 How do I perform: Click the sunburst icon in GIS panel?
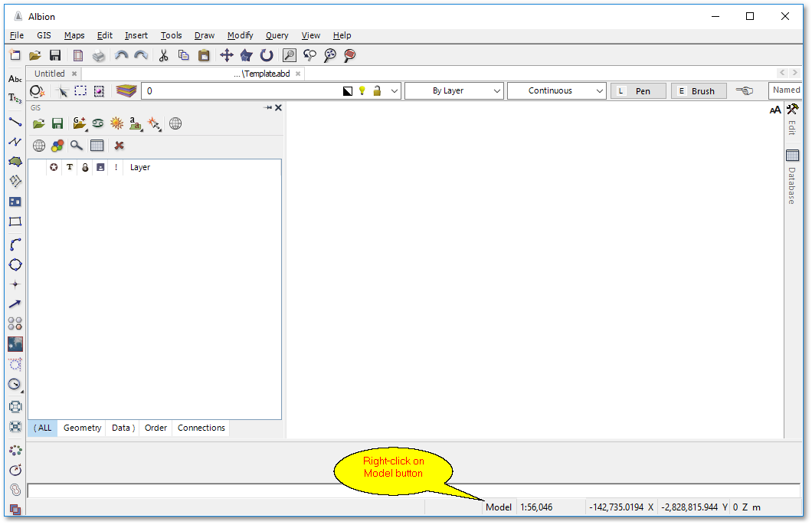point(117,123)
